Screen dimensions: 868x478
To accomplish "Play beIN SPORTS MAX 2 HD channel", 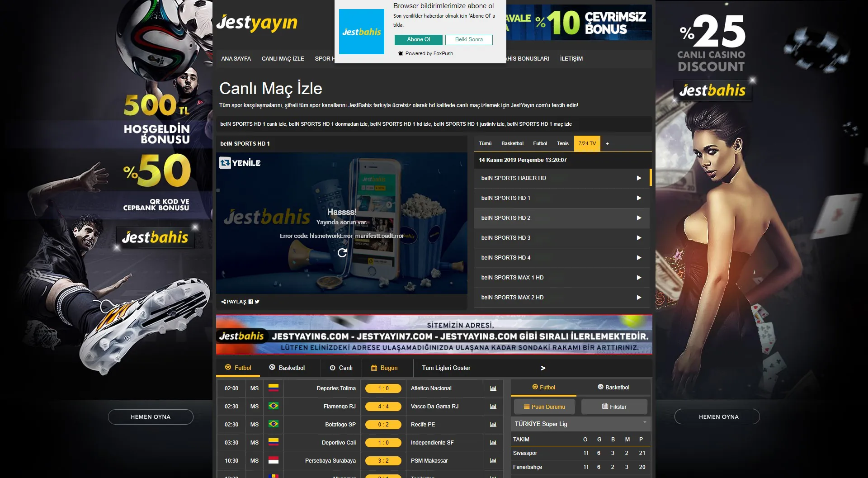I will [x=638, y=298].
